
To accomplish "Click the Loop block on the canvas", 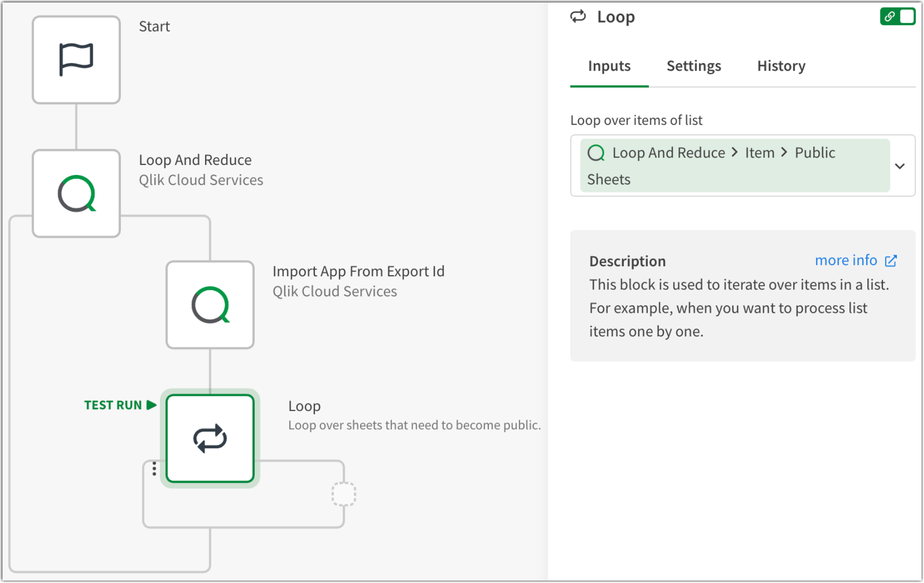I will pos(210,439).
